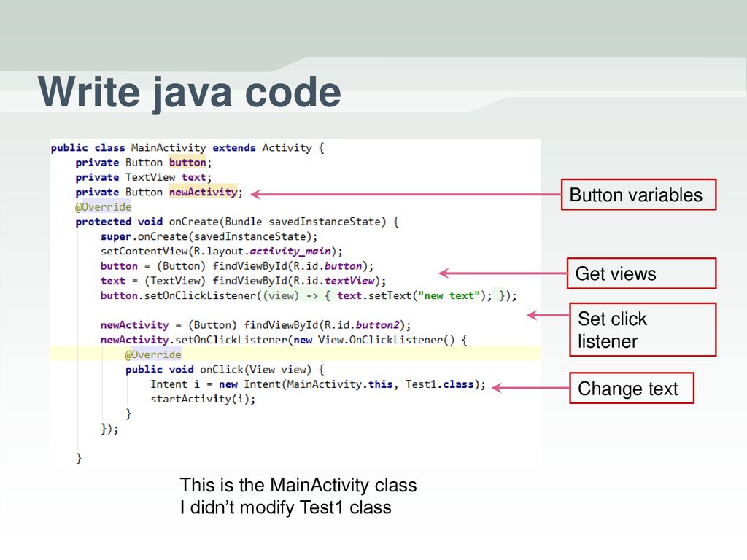Select 'textView' in the R.id.textView reference
747x560 pixels.
click(x=349, y=281)
